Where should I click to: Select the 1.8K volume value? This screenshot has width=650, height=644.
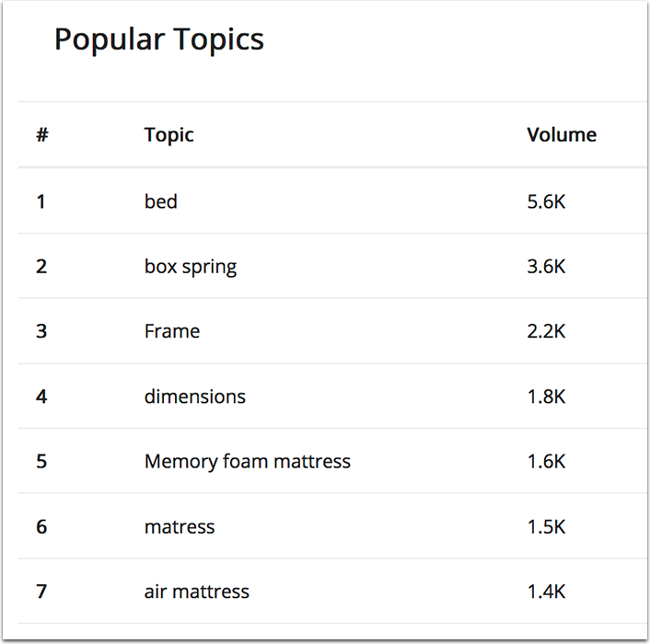tap(546, 397)
